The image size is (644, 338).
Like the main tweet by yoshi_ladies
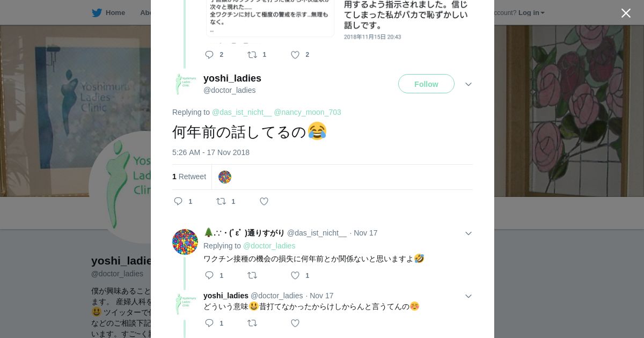click(264, 201)
